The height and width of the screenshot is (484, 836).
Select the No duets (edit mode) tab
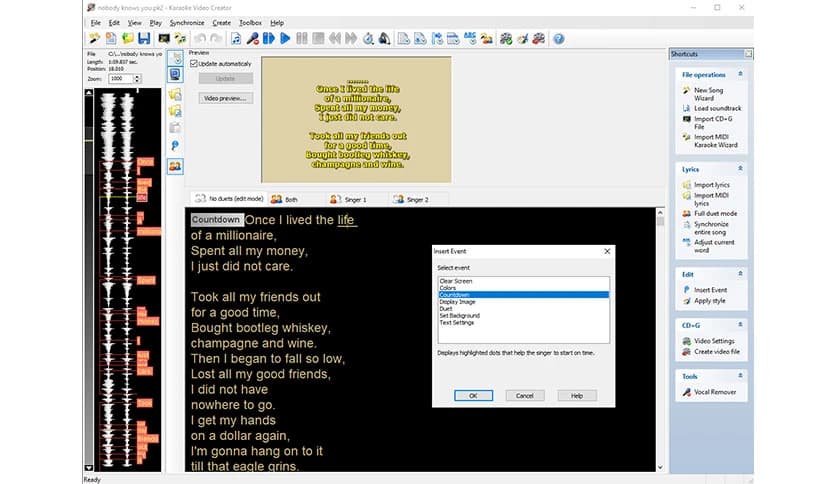(229, 198)
